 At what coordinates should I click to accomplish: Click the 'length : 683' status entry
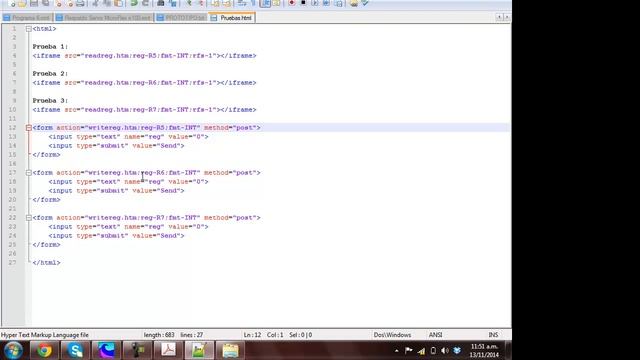159,335
